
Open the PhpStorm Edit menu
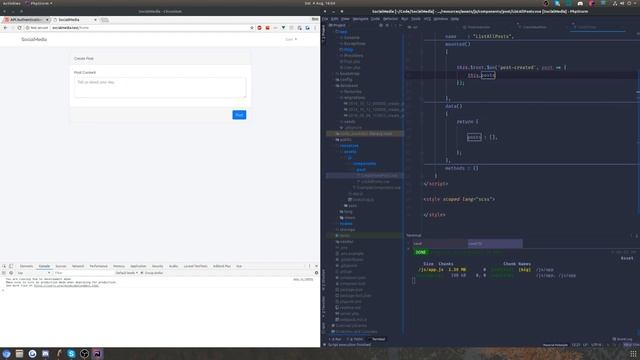(335, 19)
